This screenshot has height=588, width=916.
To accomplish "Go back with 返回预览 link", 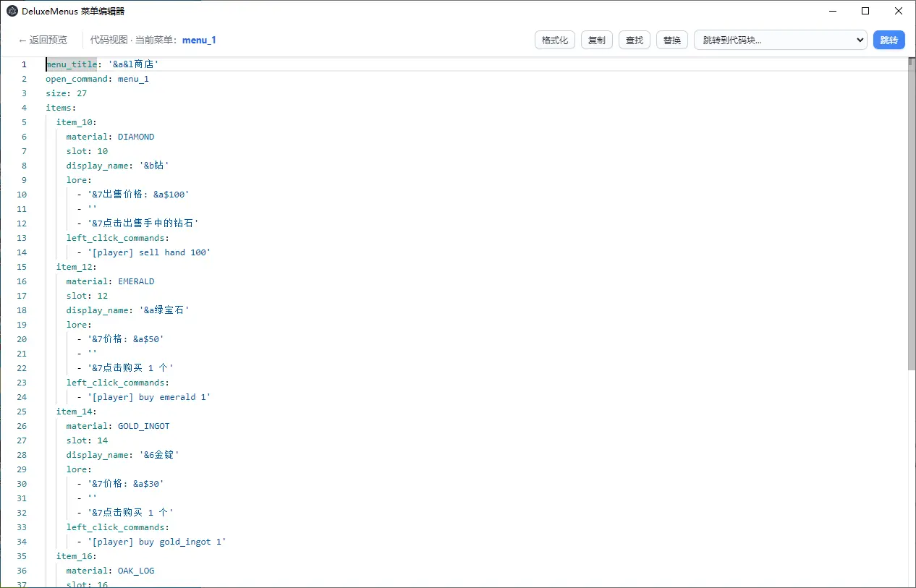I will point(43,40).
